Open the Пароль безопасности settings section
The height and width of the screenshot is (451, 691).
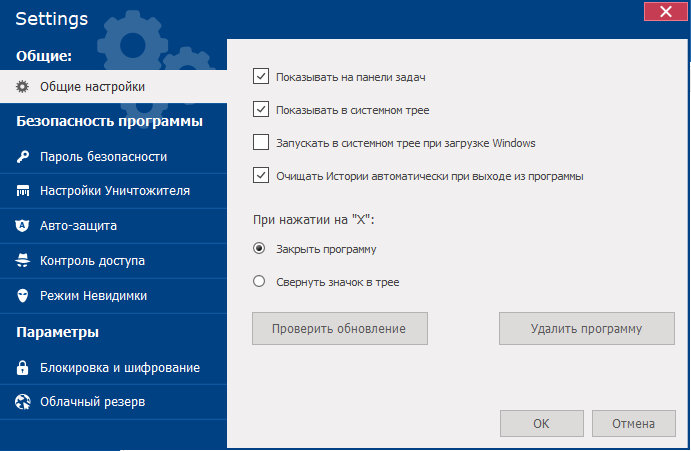103,157
